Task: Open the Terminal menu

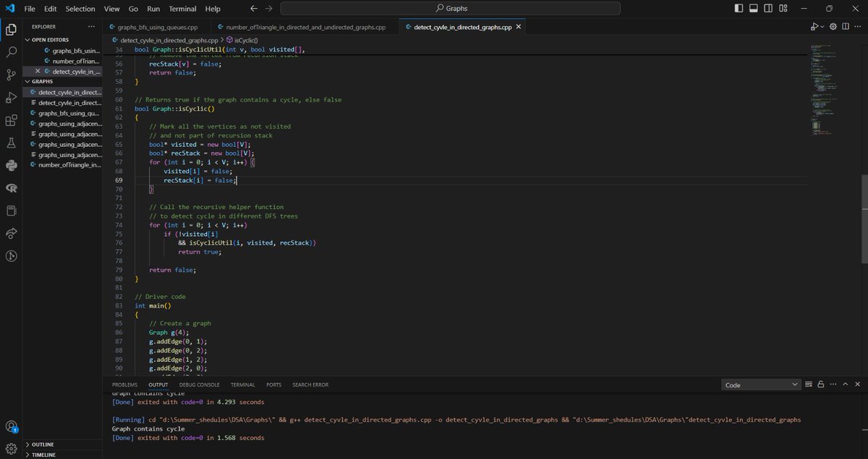Action: click(x=182, y=9)
